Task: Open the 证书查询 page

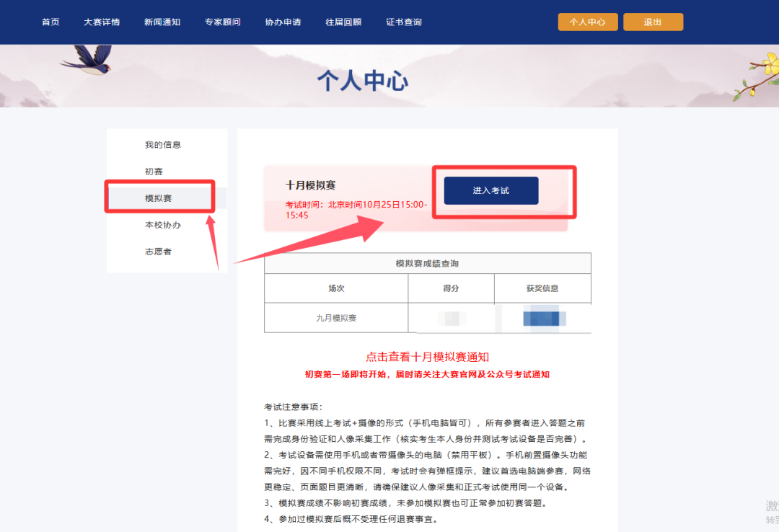Action: [x=404, y=22]
